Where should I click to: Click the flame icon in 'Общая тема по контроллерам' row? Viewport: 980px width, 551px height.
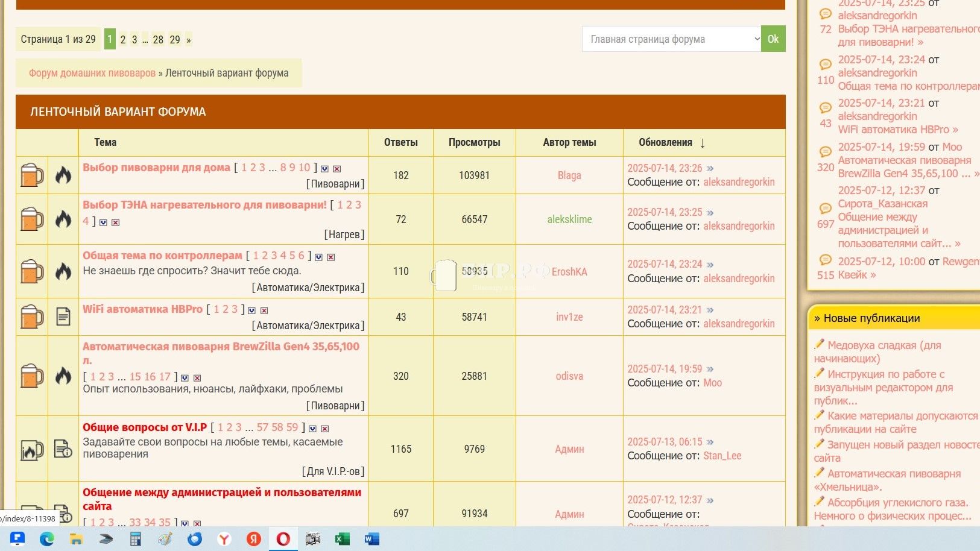[63, 271]
